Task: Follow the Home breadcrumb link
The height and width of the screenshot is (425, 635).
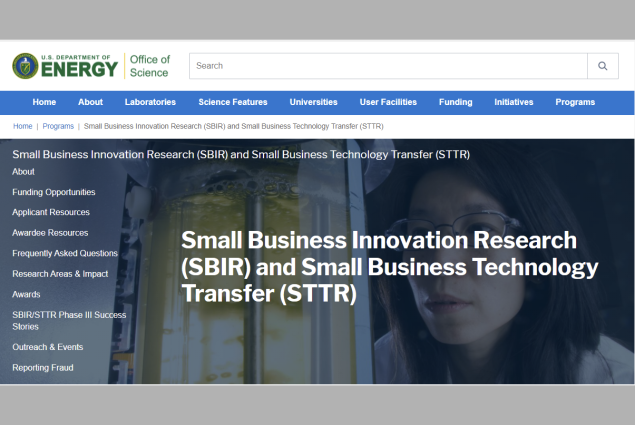Action: pos(23,126)
